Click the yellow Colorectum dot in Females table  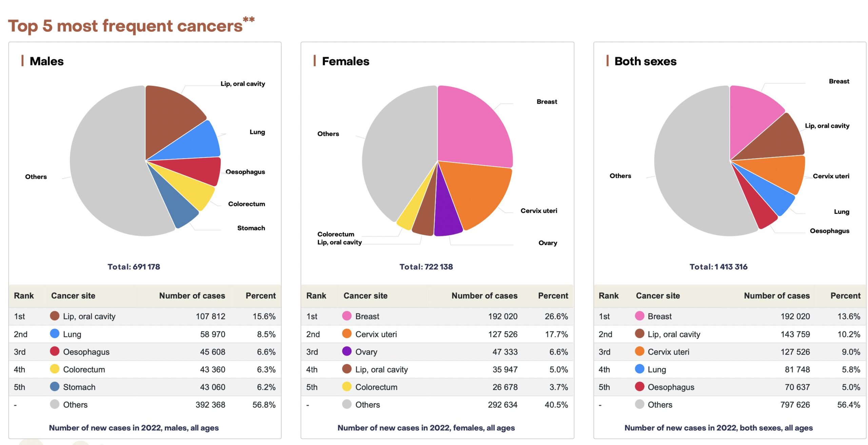coord(347,386)
